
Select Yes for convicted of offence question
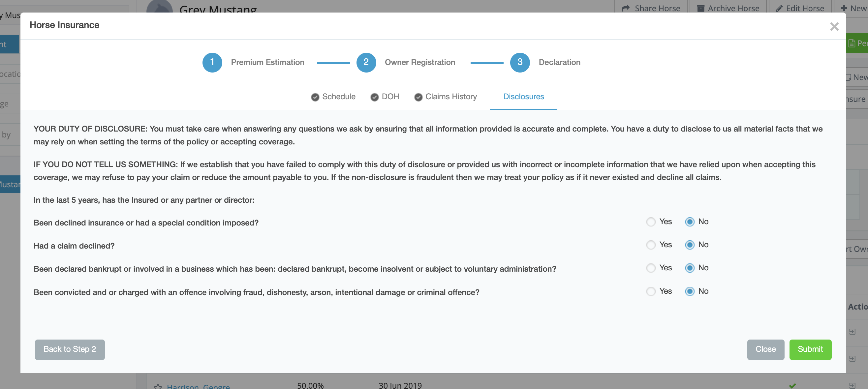point(651,291)
